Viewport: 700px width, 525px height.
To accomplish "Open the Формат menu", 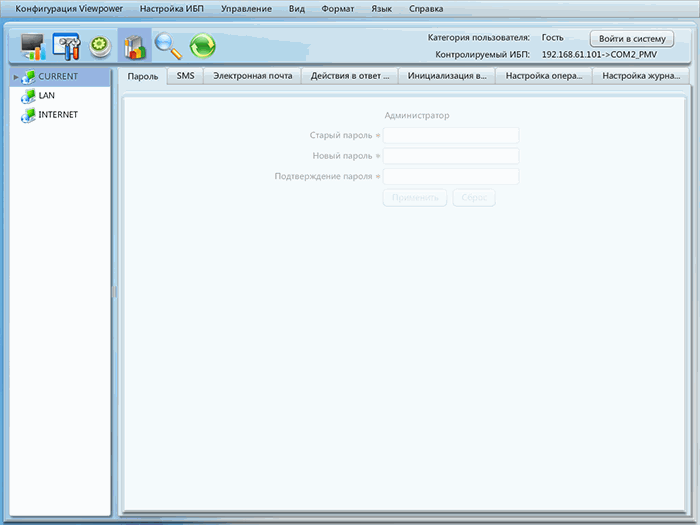I will click(x=338, y=9).
